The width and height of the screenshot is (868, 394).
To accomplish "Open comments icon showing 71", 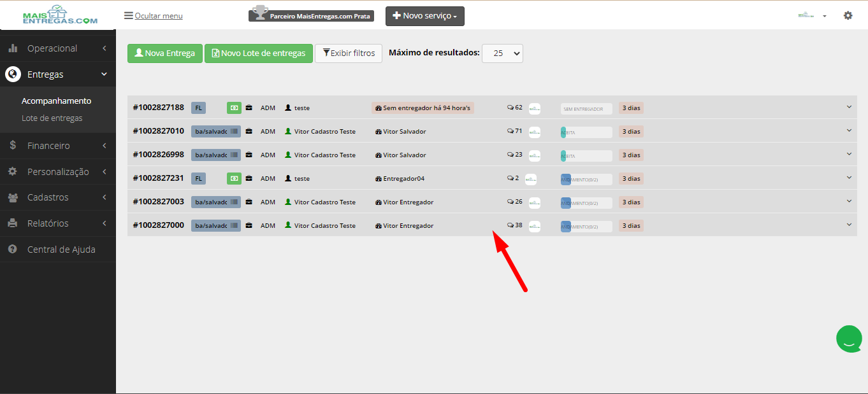I will 514,131.
